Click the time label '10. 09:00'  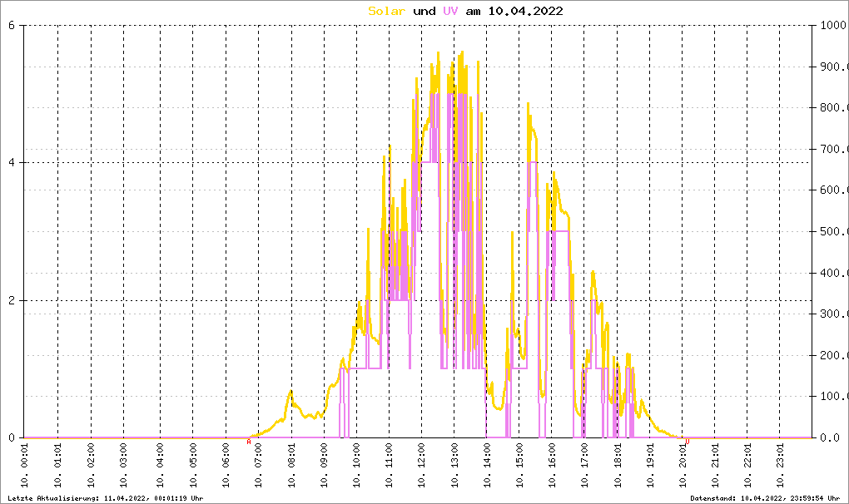pos(324,466)
